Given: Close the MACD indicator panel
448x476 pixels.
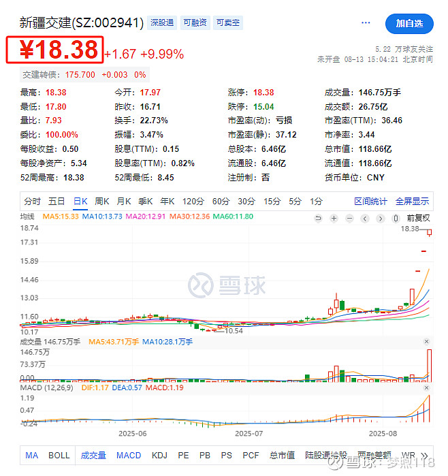Looking at the screenshot, I should tap(426, 388).
